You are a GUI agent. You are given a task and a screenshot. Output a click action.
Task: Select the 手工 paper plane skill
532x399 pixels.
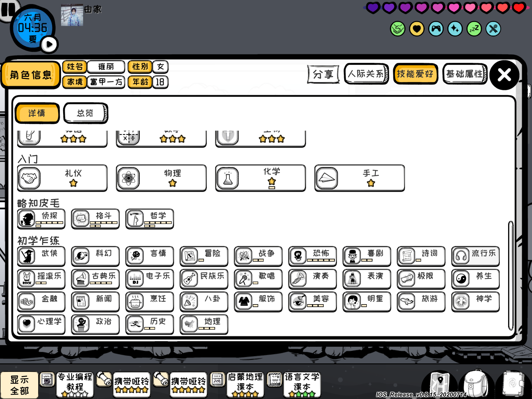tap(360, 178)
